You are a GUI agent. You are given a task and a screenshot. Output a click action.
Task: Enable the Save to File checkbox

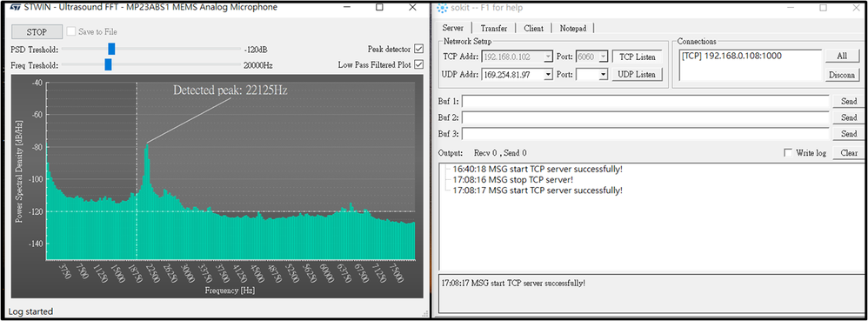click(x=70, y=31)
